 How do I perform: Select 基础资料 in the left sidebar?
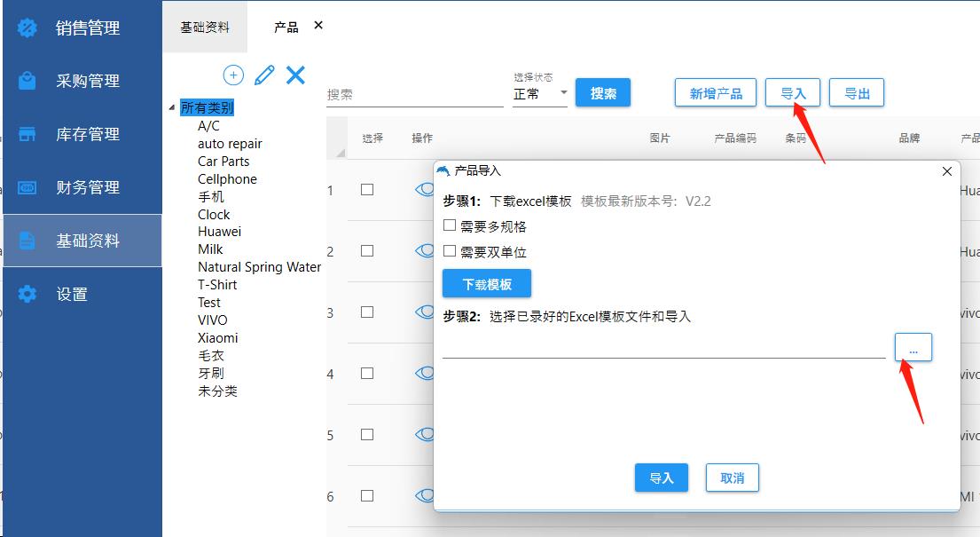click(87, 241)
